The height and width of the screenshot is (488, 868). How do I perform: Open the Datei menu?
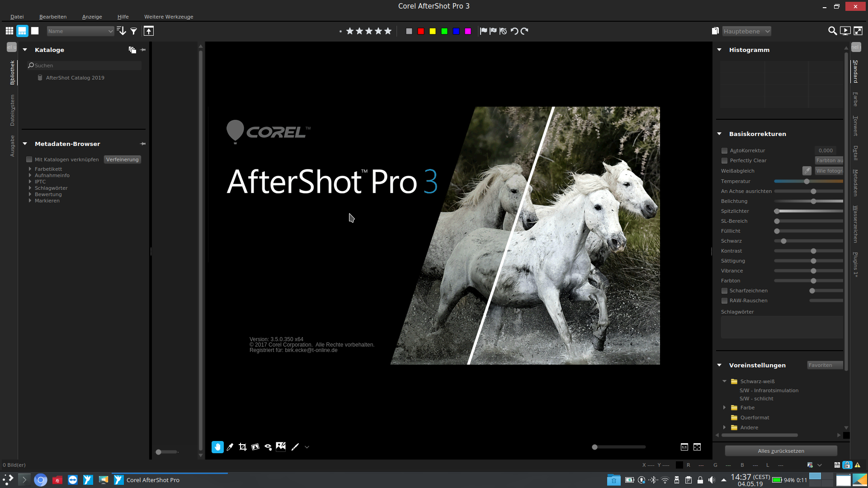pyautogui.click(x=17, y=17)
